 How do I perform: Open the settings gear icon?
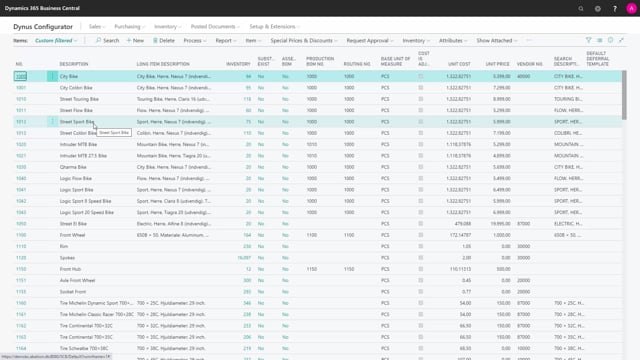coord(598,9)
